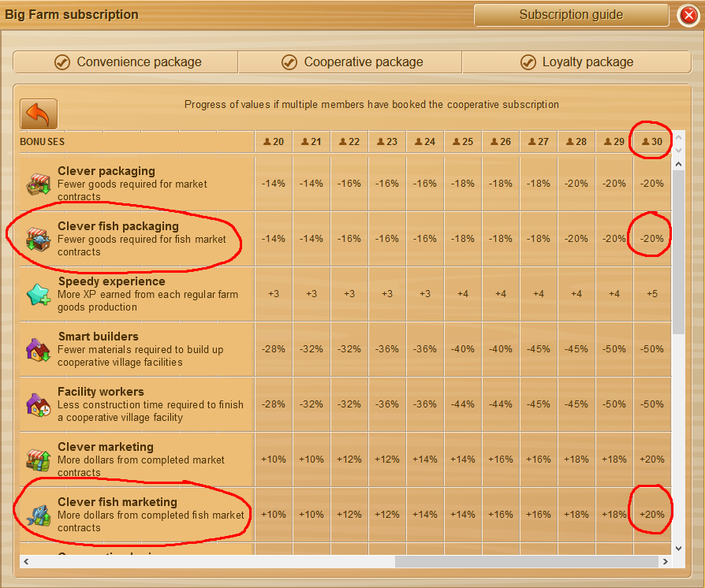Select the Clever packaging title
705x588 pixels.
pos(106,171)
